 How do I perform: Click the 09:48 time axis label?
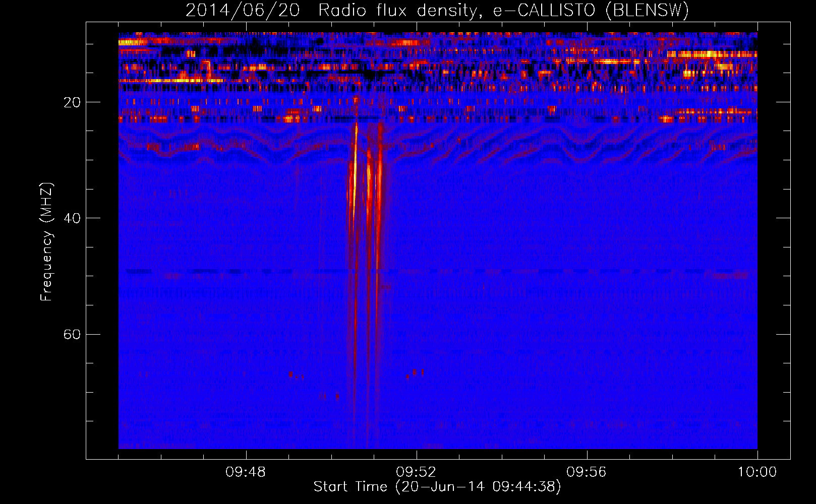pyautogui.click(x=246, y=472)
